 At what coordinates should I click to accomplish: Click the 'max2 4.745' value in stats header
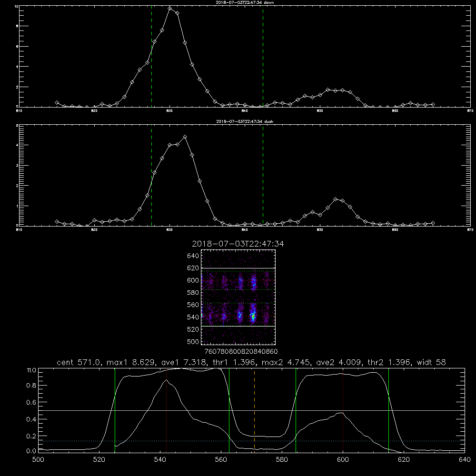coord(286,362)
